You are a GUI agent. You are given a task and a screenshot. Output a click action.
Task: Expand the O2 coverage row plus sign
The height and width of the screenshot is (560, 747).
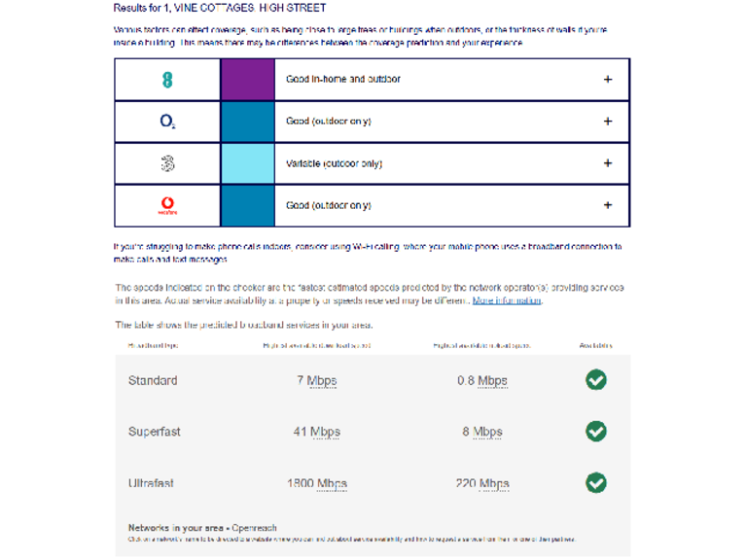pyautogui.click(x=608, y=122)
